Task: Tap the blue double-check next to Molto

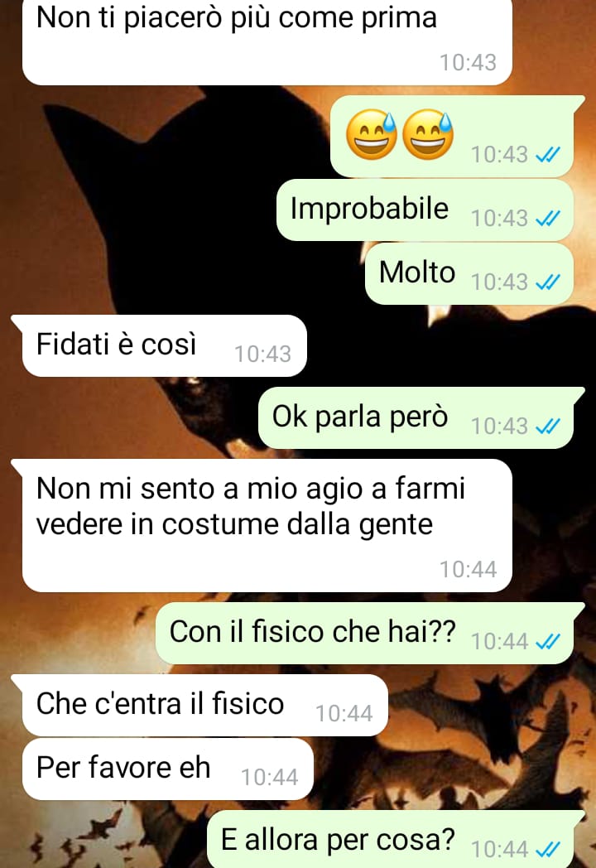Action: (x=549, y=282)
